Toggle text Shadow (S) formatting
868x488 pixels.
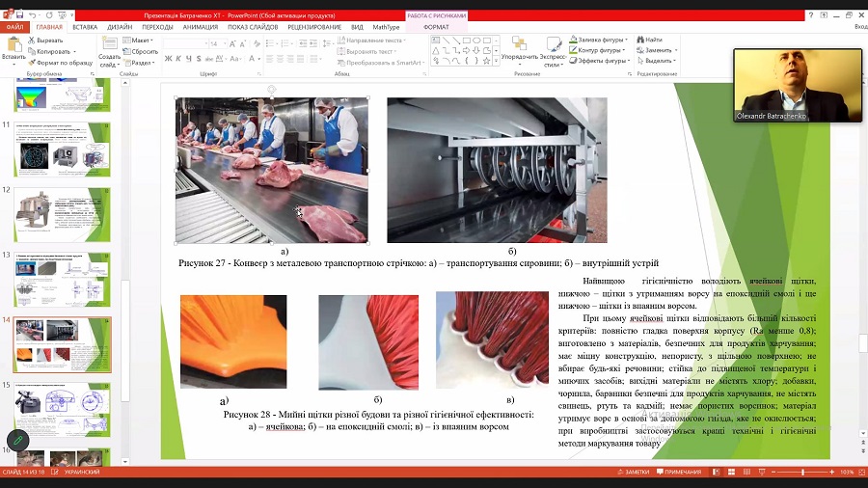199,59
